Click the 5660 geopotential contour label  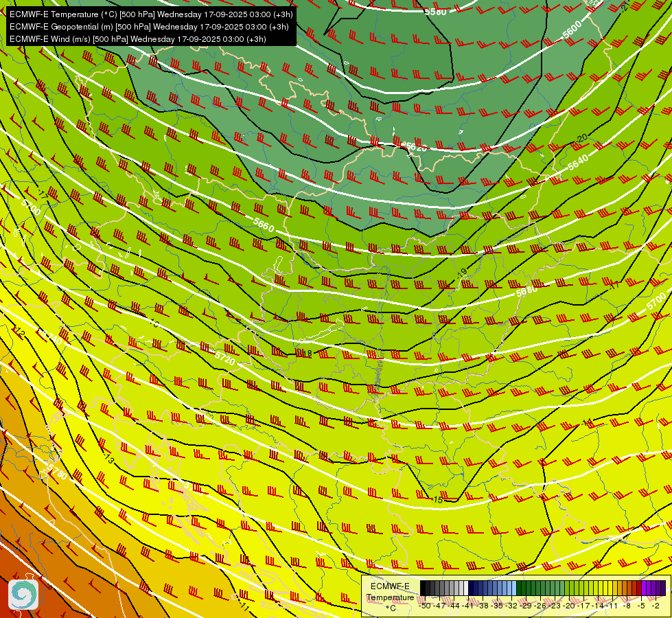click(x=263, y=225)
